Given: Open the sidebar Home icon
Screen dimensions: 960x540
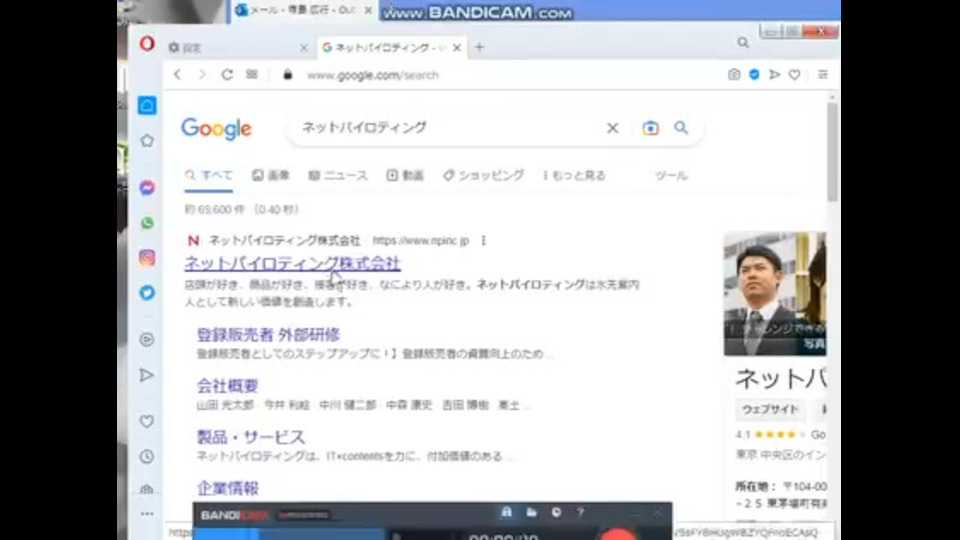Looking at the screenshot, I should coord(147,105).
